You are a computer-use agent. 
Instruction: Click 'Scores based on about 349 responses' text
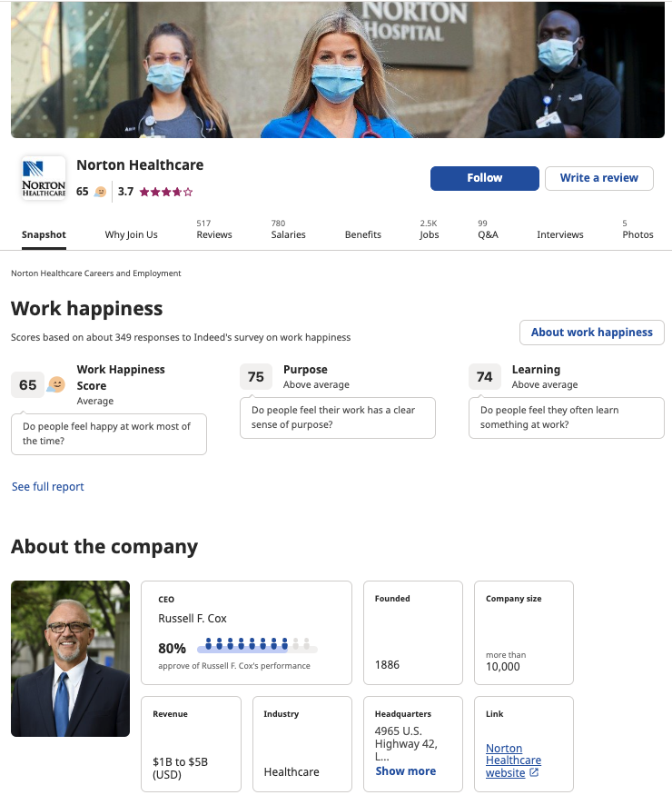(x=181, y=337)
